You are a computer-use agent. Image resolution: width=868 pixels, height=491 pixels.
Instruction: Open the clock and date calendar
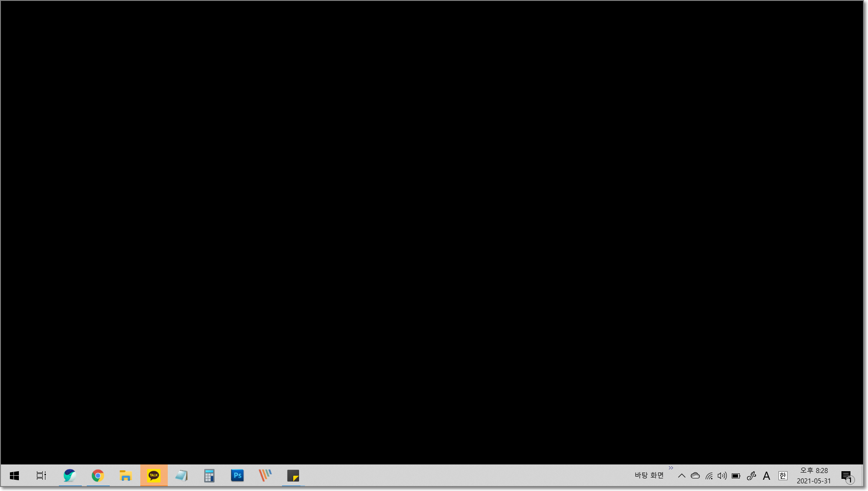pyautogui.click(x=814, y=476)
